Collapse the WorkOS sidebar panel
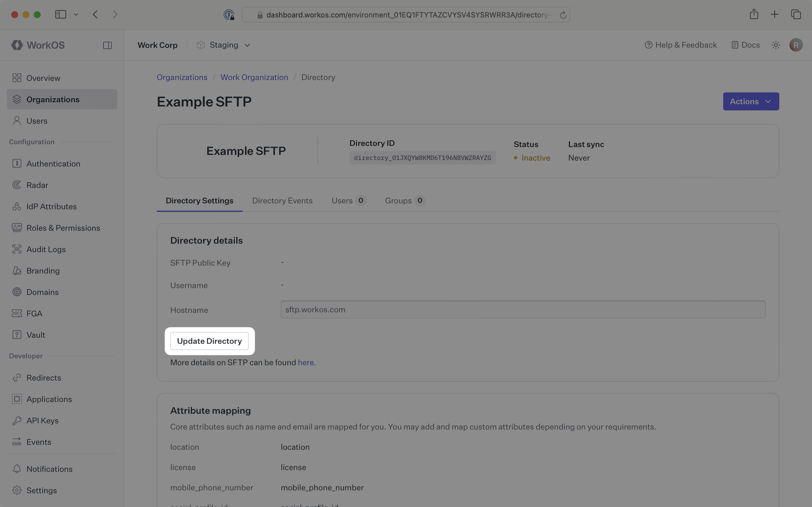Image resolution: width=812 pixels, height=507 pixels. [x=107, y=45]
